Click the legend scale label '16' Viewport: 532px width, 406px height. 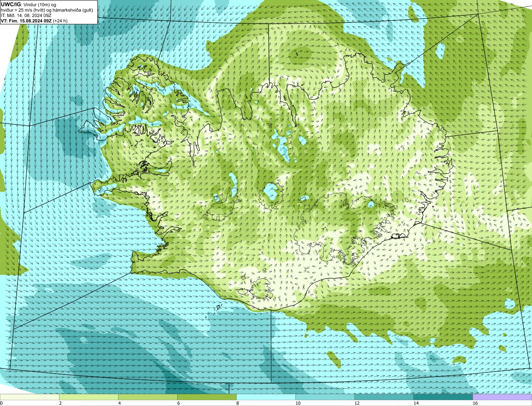475,403
